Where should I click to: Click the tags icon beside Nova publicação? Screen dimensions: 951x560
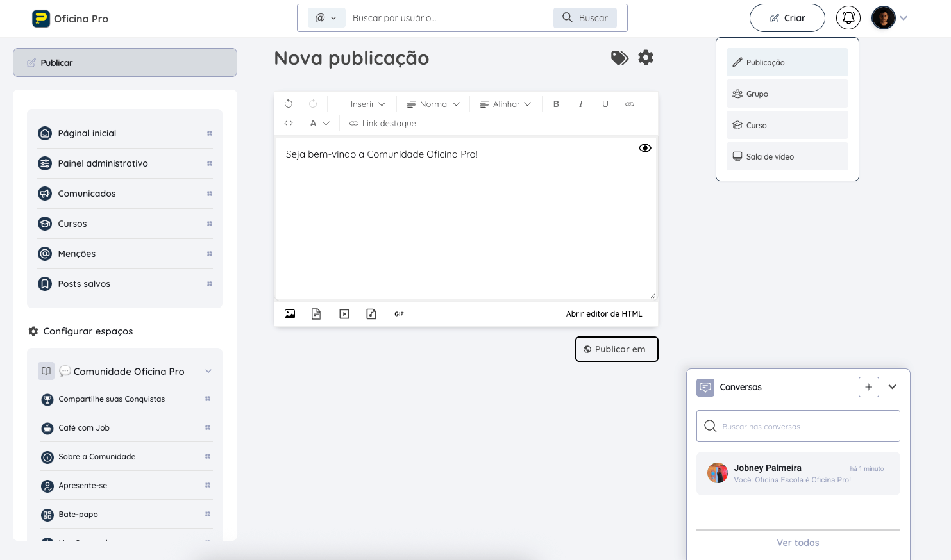pyautogui.click(x=619, y=58)
